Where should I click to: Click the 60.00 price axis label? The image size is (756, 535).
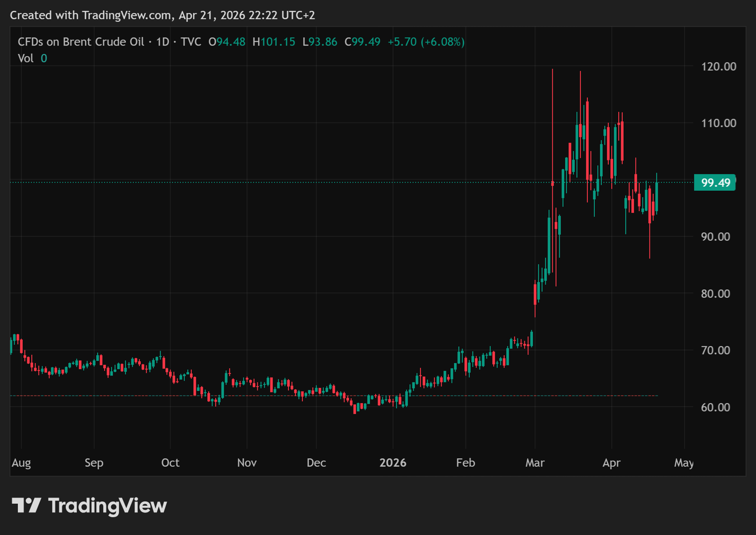(x=715, y=407)
